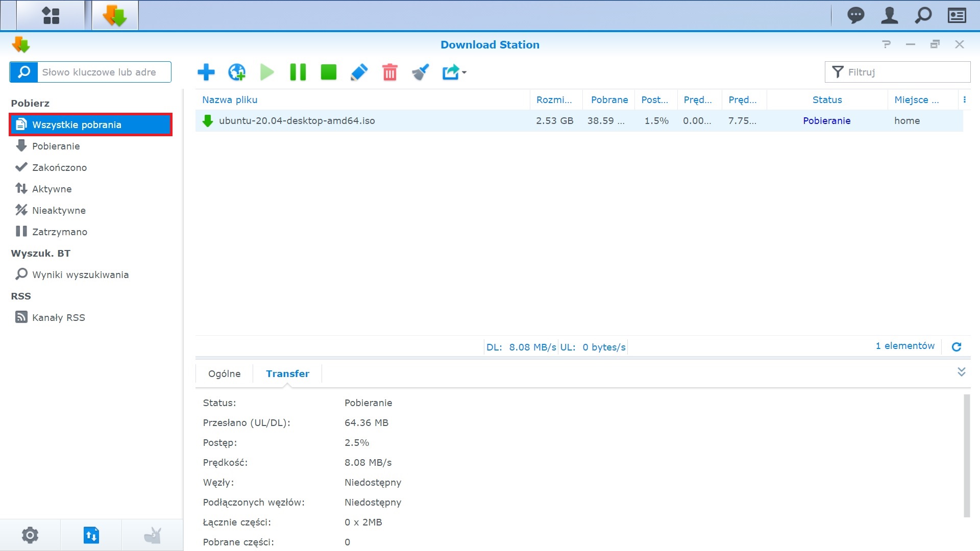The image size is (980, 551).
Task: Open DSM main menu grid icon
Action: tap(51, 15)
